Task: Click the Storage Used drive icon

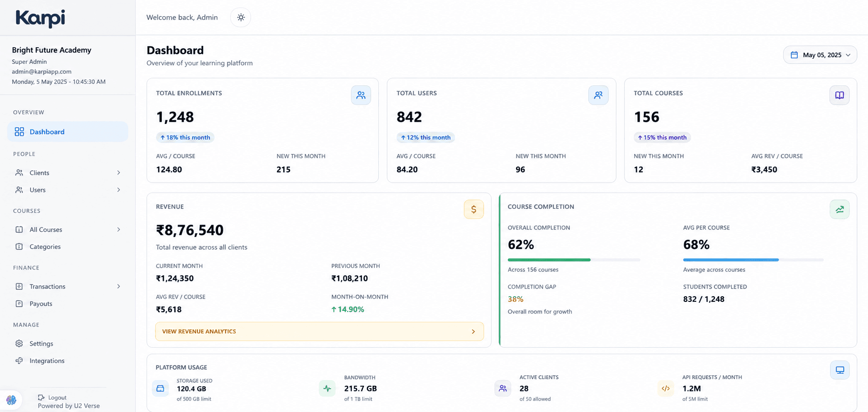Action: click(x=160, y=389)
